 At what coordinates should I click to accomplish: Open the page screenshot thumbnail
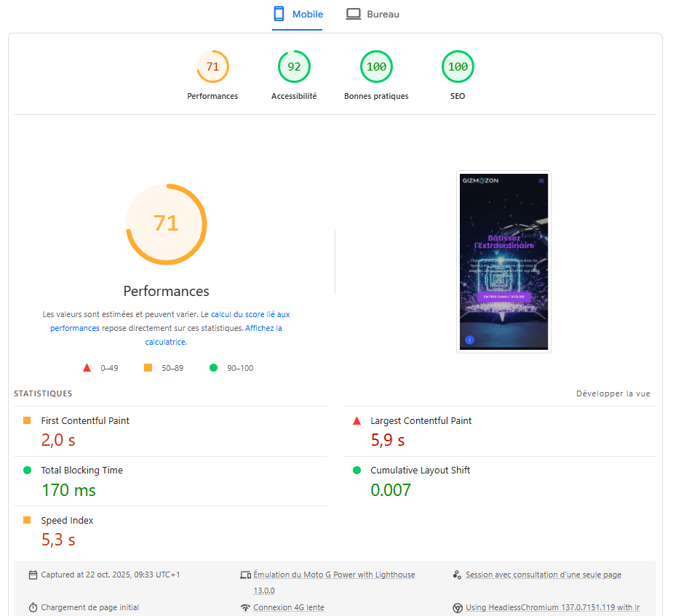pos(503,262)
